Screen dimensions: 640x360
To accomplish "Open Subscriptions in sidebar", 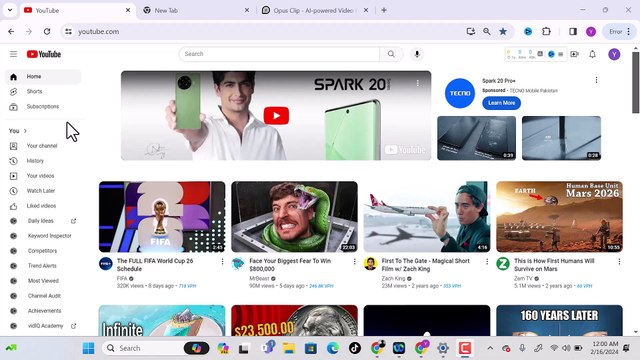I will click(x=43, y=107).
